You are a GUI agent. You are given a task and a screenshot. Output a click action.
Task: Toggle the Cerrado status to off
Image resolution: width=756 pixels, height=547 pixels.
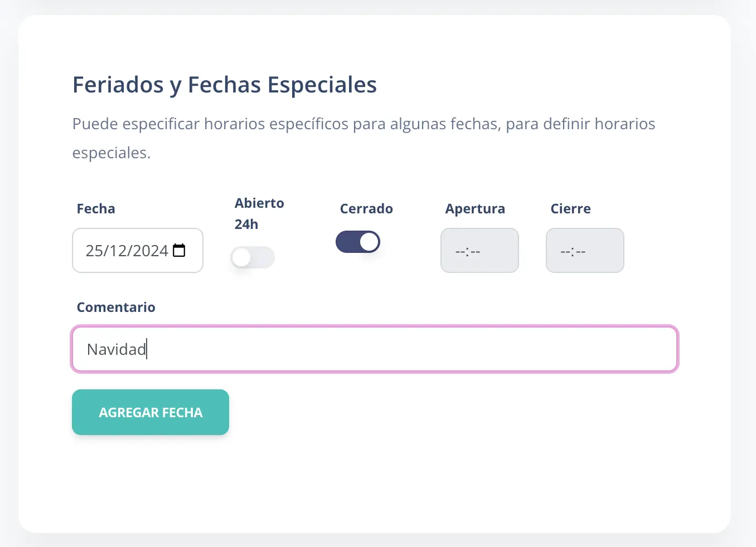pos(358,242)
